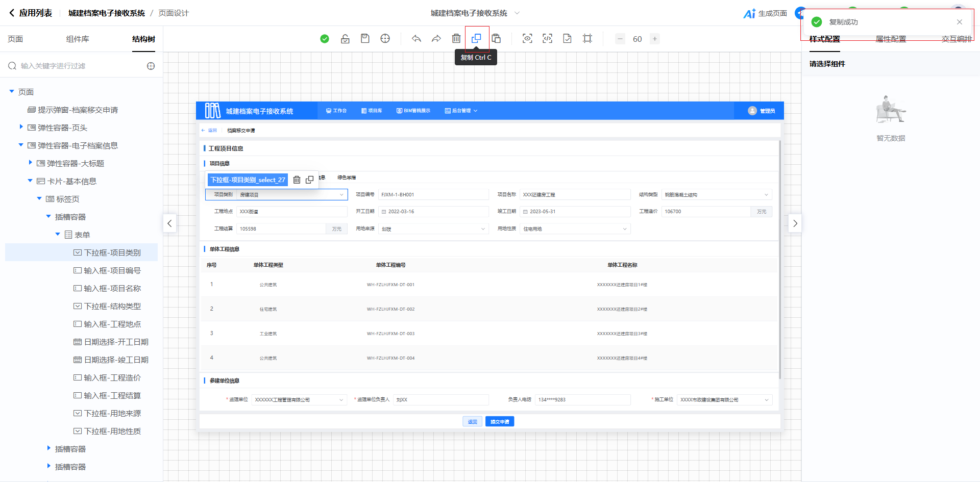Click the undo arrow icon
Screen dimensions: 980x482
(416, 39)
